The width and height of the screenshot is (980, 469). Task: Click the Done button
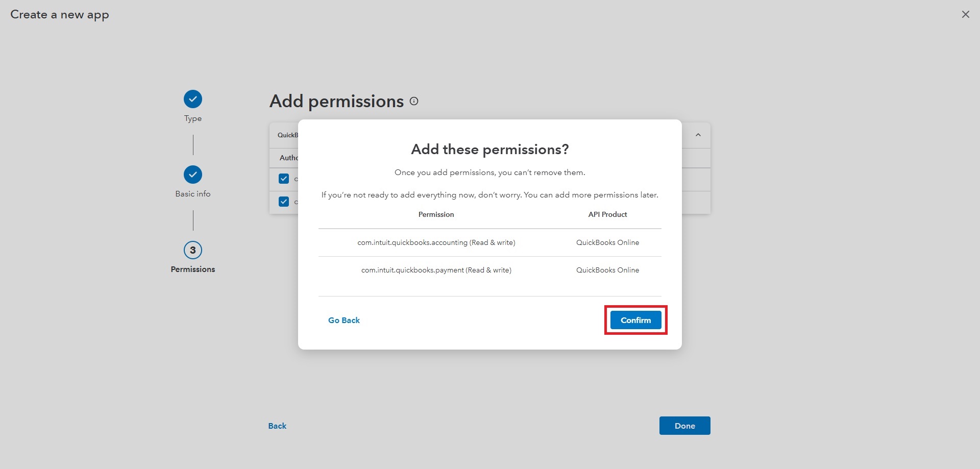684,426
